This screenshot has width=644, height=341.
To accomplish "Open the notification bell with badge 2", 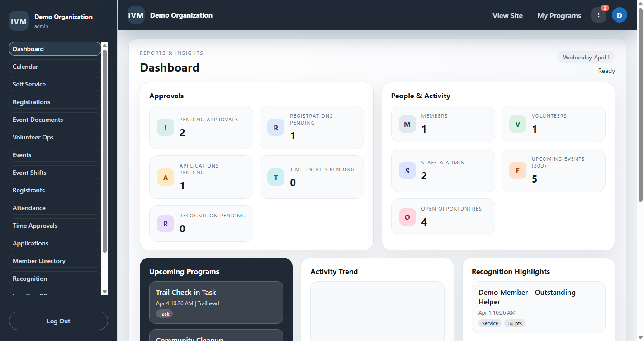I will 598,15.
